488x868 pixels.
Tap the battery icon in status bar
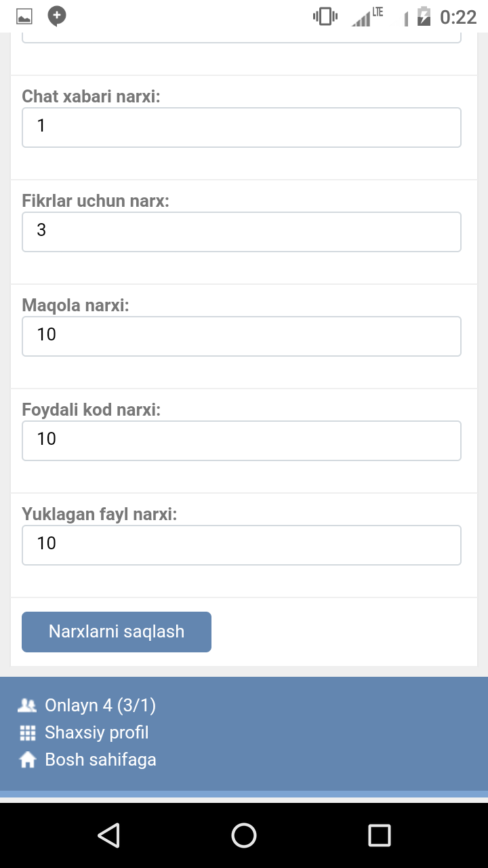point(424,16)
